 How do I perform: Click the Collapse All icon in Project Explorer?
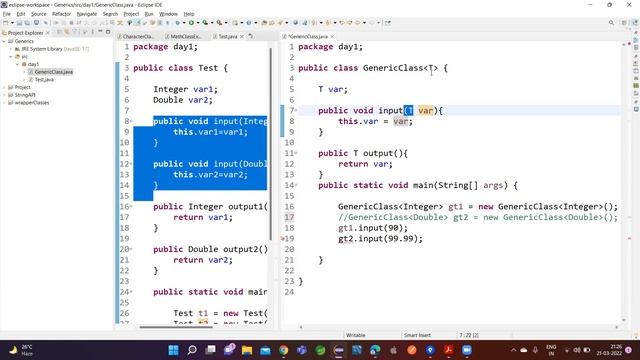tap(59, 31)
